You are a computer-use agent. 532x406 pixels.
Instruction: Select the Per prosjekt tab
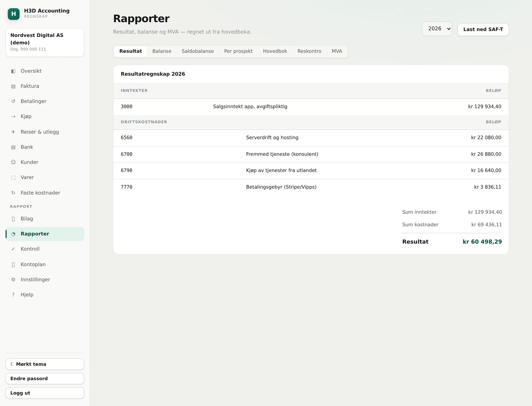[x=238, y=51]
